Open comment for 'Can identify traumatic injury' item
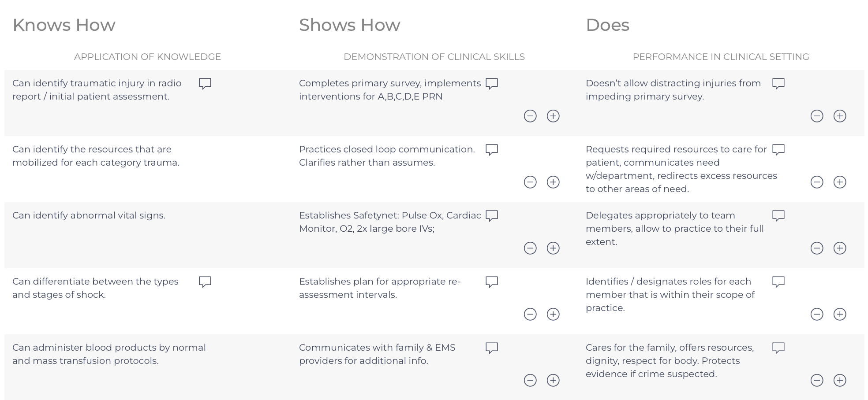Screen dimensions: 868x400 tap(205, 83)
